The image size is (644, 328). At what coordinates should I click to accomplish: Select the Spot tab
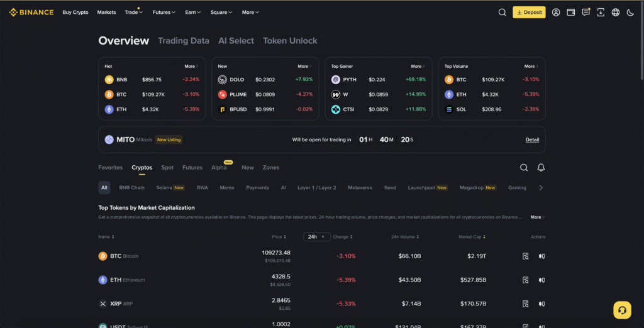(167, 168)
